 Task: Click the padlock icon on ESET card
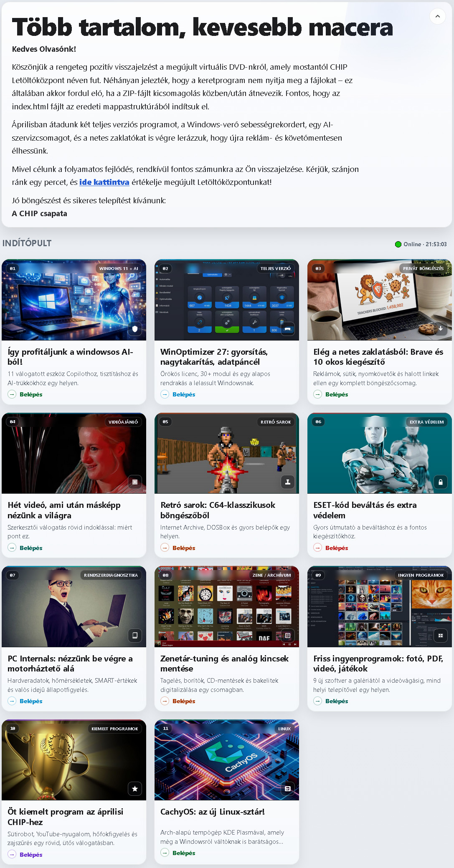[440, 482]
